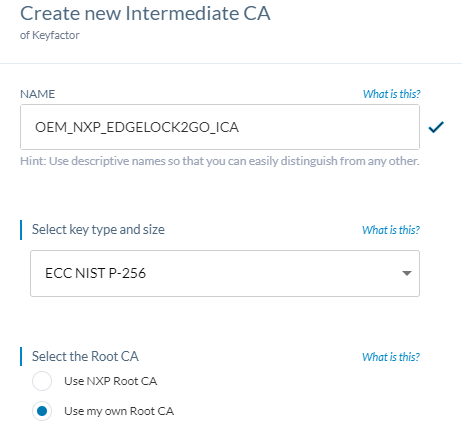462x437 pixels.
Task: Open 'What is this?' for key type
Action: 391,230
